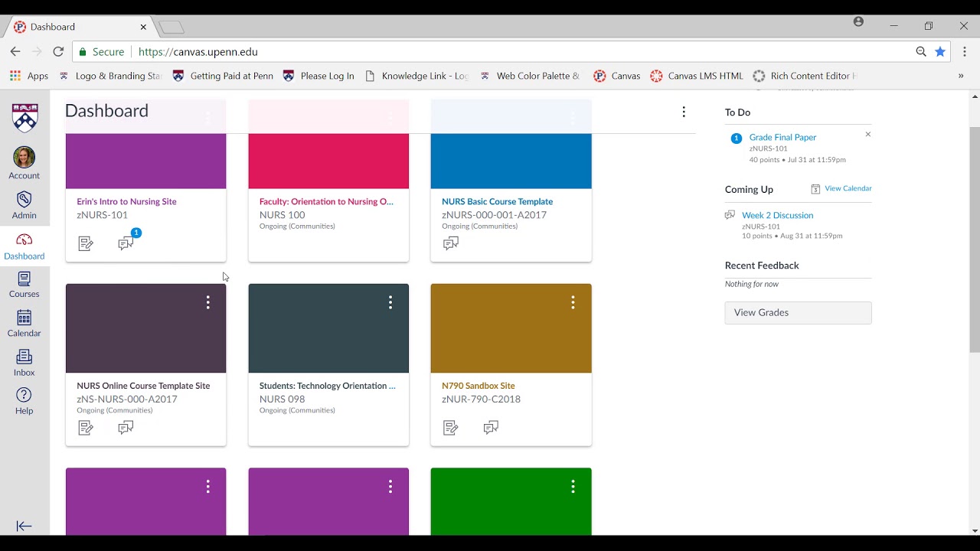
Task: Open Assignments icon on N790 Sandbox Site card
Action: pyautogui.click(x=451, y=428)
